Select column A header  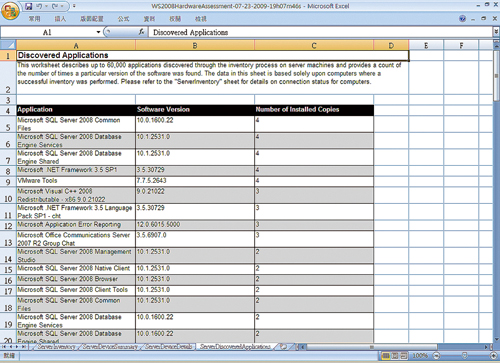pos(76,45)
